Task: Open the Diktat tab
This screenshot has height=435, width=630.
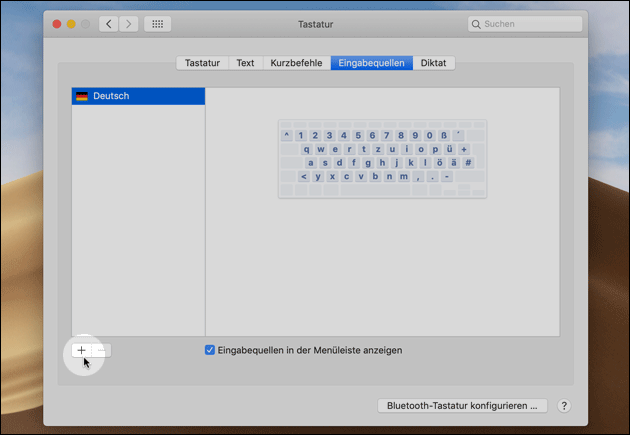Action: [434, 63]
